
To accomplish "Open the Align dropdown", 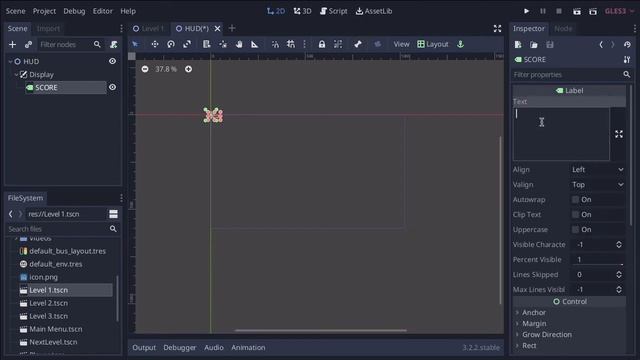I will coord(597,169).
